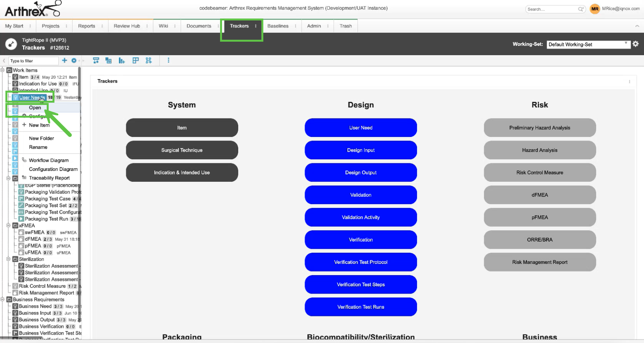Screen dimensions: 644x343
Task: Click the hierarchy diagram toolbar icon
Action: point(96,61)
